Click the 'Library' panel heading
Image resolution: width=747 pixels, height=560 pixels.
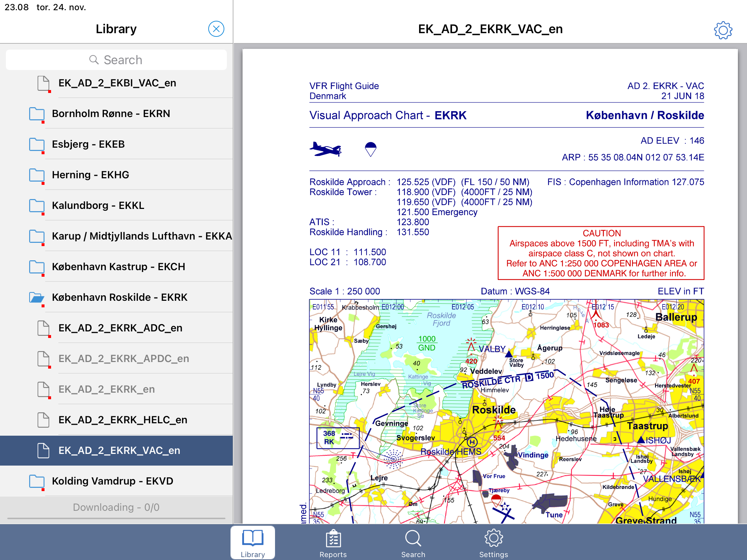coord(116,29)
